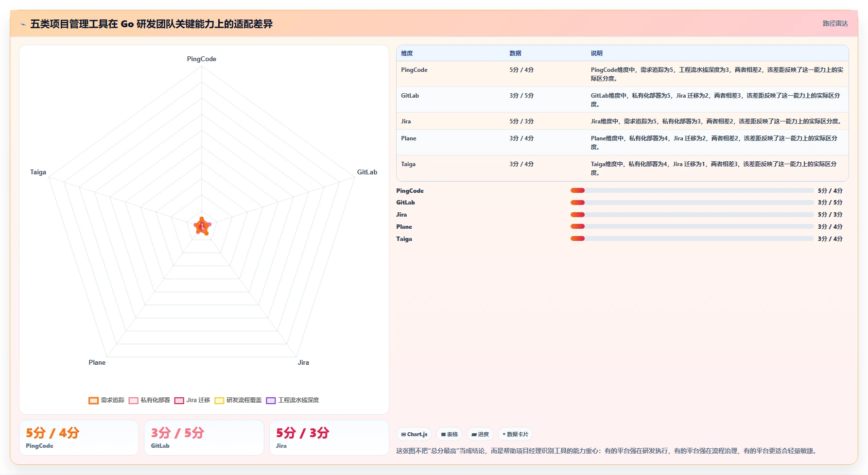Click the 3分 / 5分 value in the GitLab table row
The height and width of the screenshot is (475, 868).
[521, 96]
